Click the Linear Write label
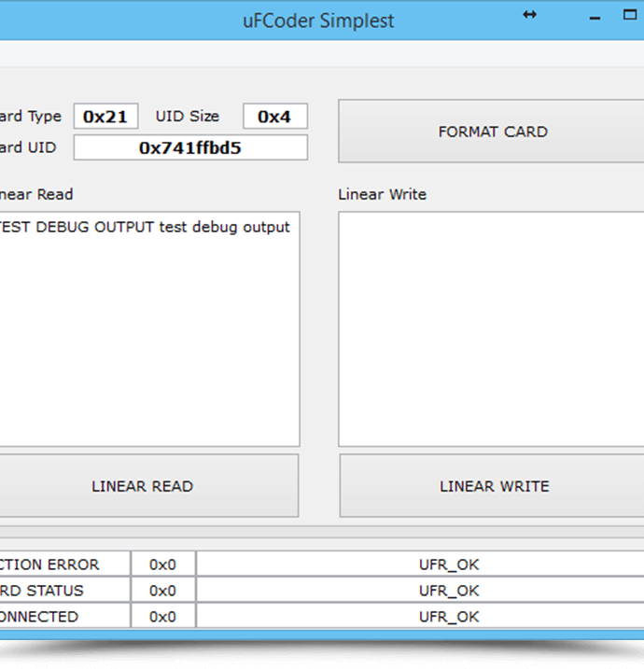Image resolution: width=644 pixels, height=669 pixels. point(383,195)
